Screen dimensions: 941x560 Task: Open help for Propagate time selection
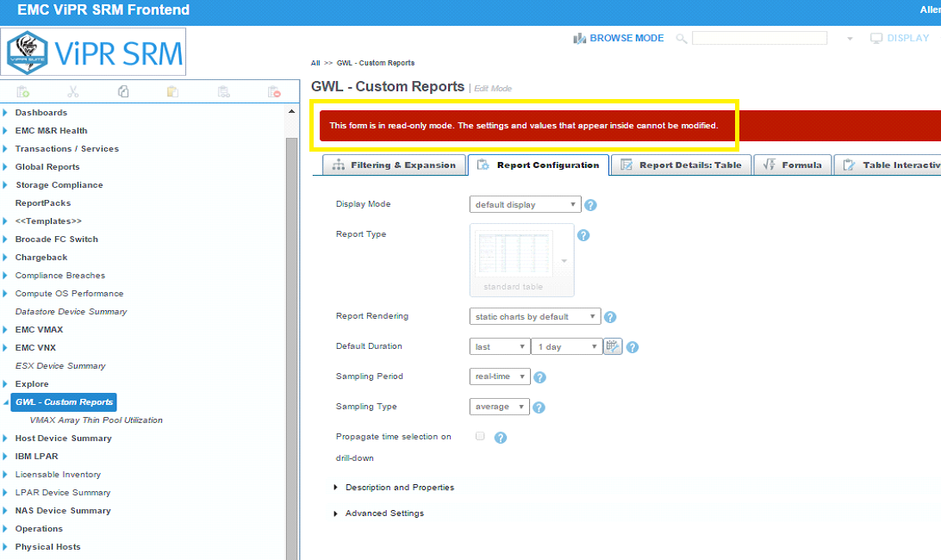501,438
